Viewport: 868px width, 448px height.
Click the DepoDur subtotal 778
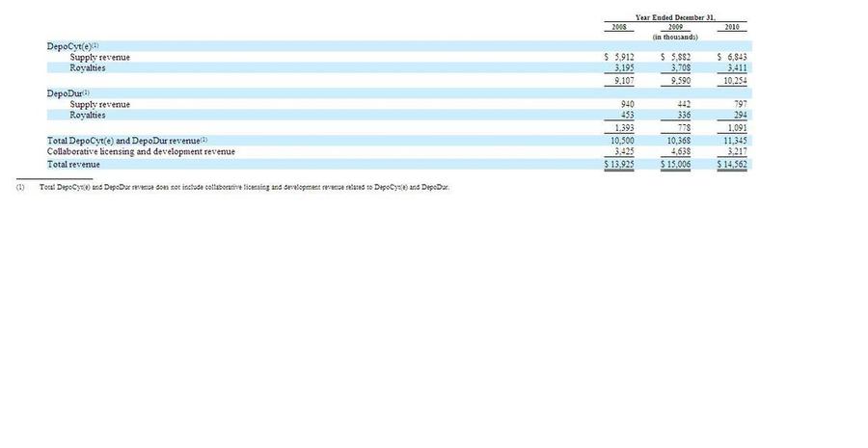pos(684,128)
